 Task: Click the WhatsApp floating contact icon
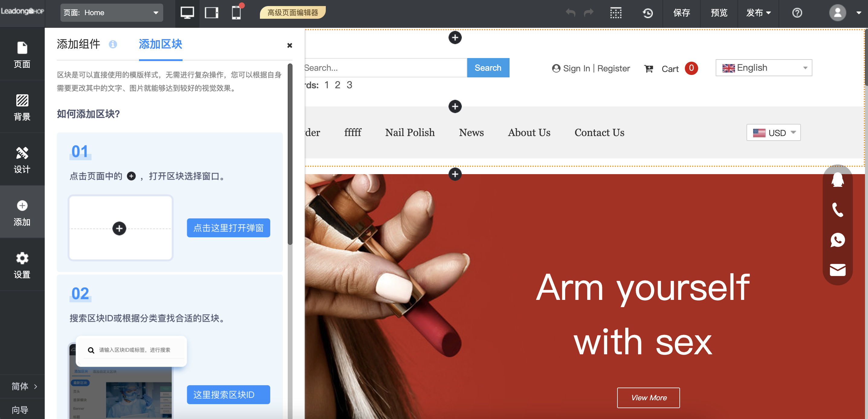[837, 240]
